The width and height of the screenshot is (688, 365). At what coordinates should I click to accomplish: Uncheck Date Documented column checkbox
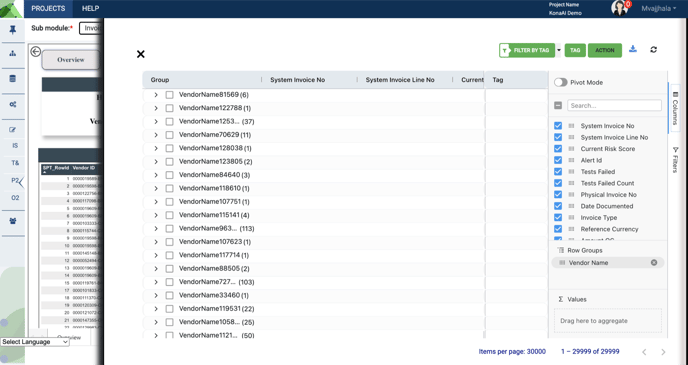pyautogui.click(x=558, y=206)
